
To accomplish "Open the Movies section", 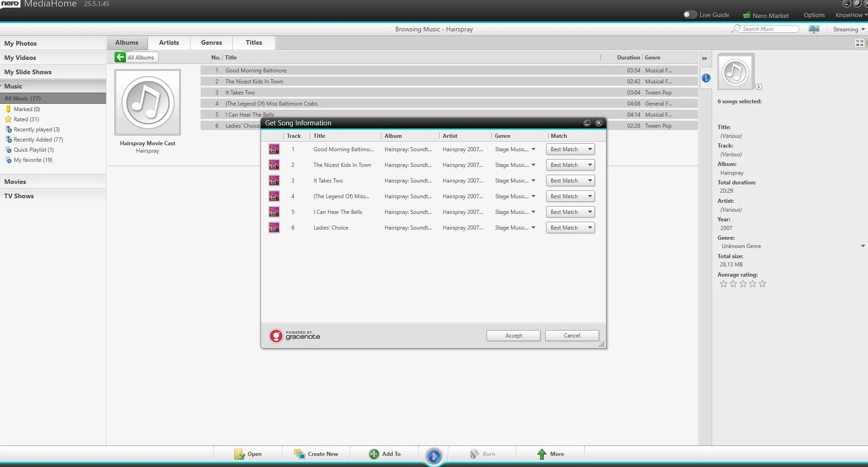I will click(x=53, y=182).
